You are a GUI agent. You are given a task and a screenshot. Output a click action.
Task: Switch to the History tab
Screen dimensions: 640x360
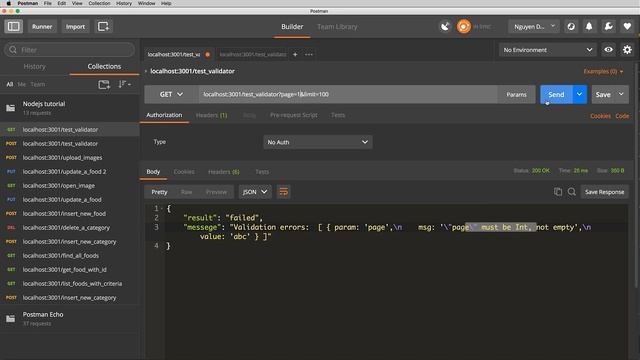[x=35, y=67]
